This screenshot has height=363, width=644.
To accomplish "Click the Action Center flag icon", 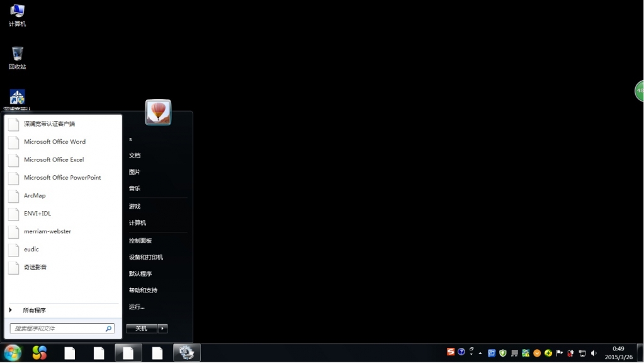I will (x=559, y=353).
